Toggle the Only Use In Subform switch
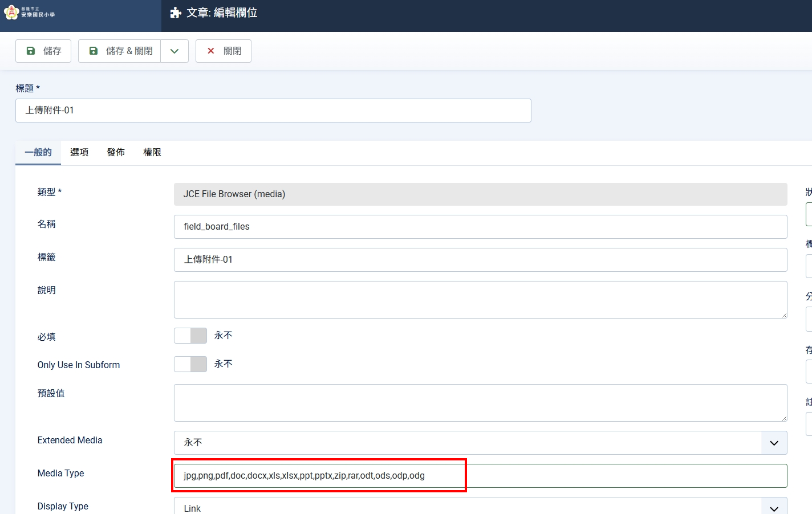The width and height of the screenshot is (812, 514). pyautogui.click(x=190, y=364)
